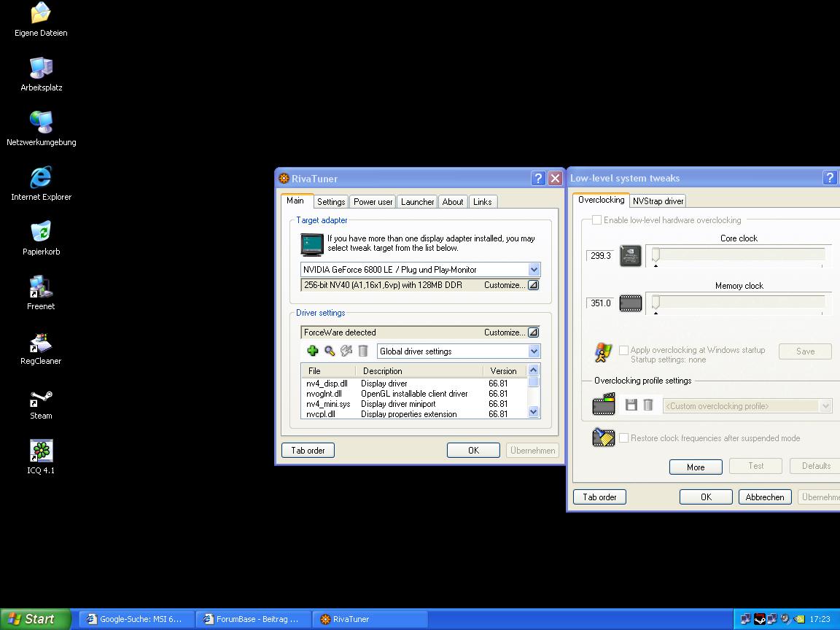Viewport: 840px width, 630px height.
Task: Click the Memory clock value field 351.0
Action: coord(600,303)
